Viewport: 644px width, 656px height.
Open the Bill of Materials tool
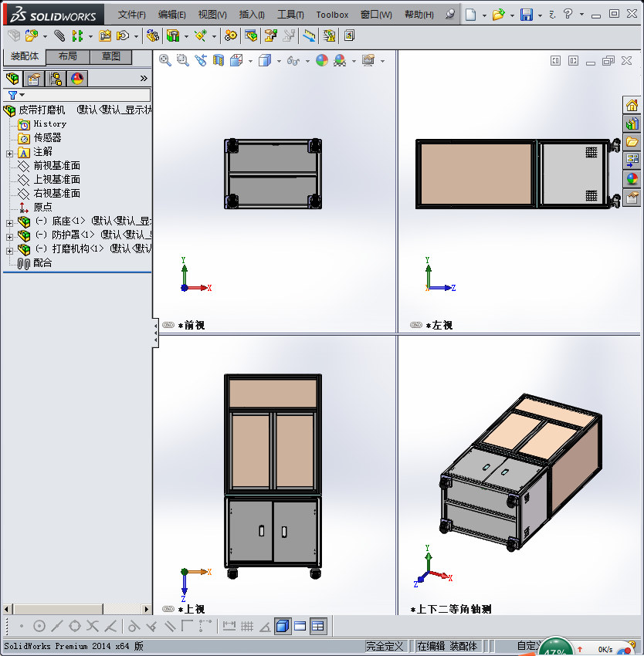251,36
